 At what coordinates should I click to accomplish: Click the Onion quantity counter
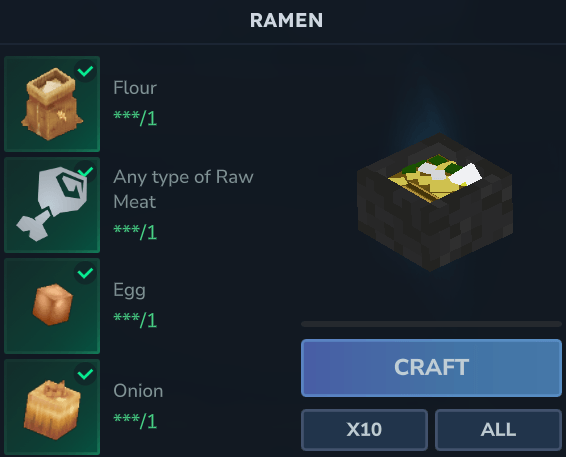(135, 421)
